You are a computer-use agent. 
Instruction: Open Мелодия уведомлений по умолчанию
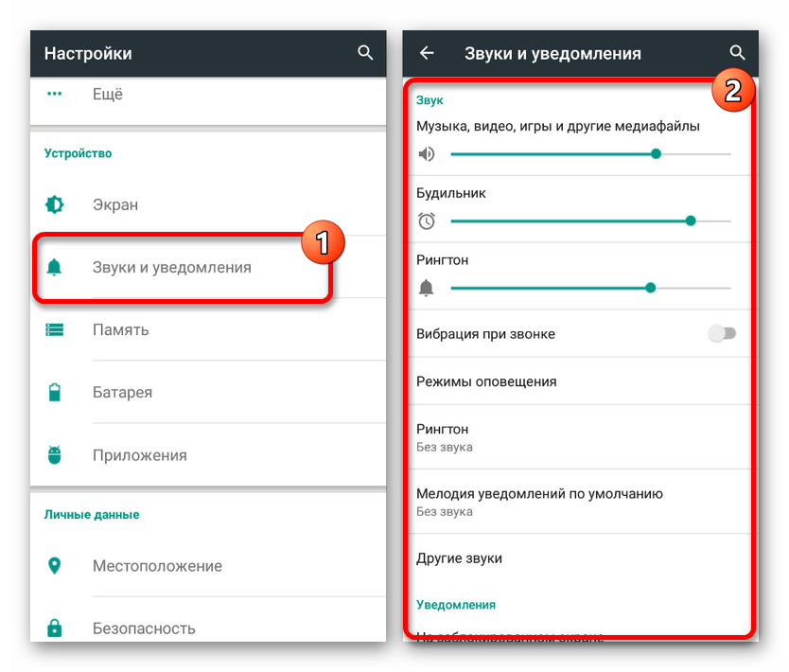[x=579, y=502]
